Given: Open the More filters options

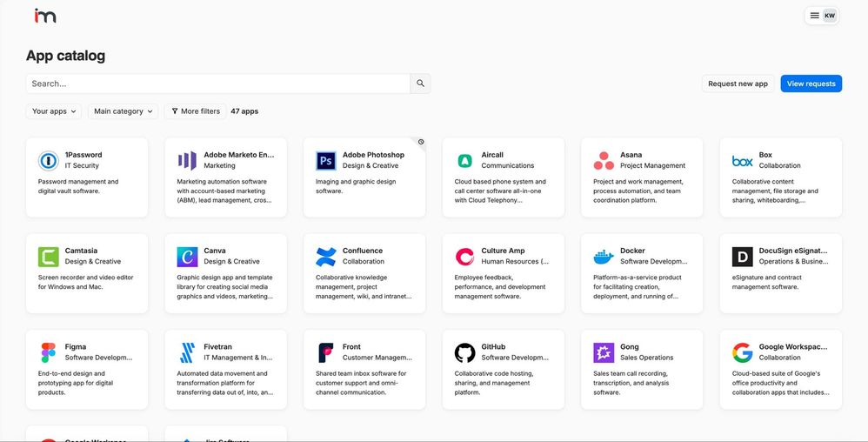Looking at the screenshot, I should (195, 111).
